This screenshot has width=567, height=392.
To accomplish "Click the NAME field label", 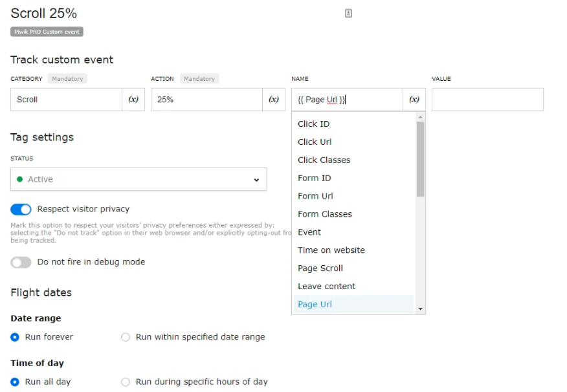I will (x=300, y=79).
